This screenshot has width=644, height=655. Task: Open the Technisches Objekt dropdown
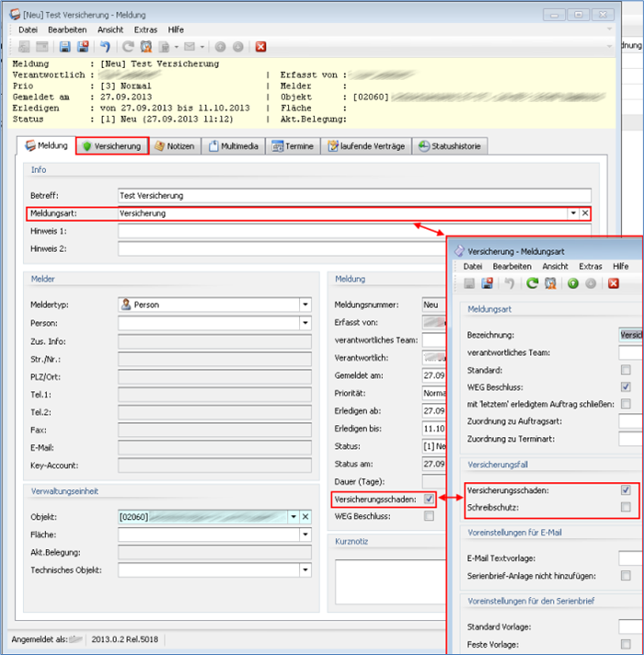click(x=305, y=570)
